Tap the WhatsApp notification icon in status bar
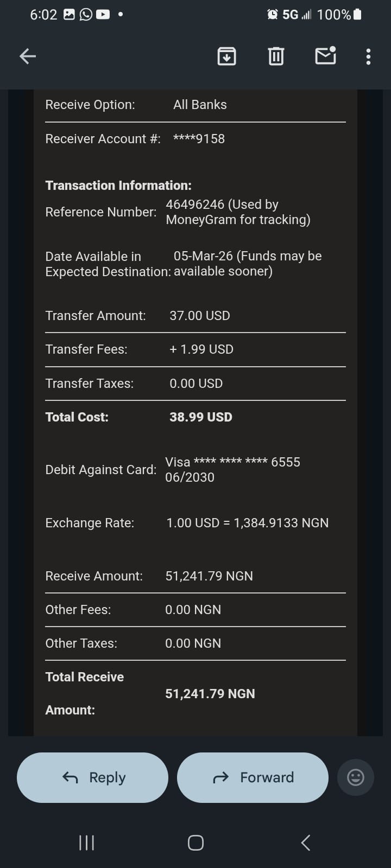The width and height of the screenshot is (391, 868). click(86, 15)
